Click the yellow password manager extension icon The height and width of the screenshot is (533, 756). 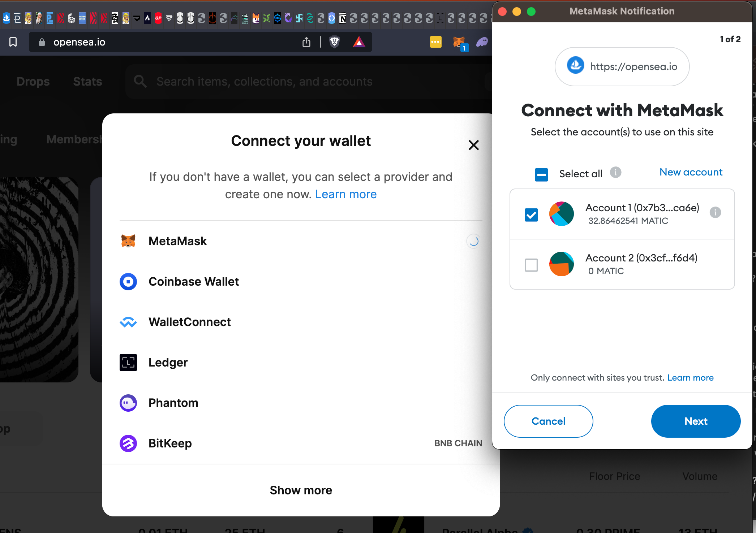click(435, 42)
